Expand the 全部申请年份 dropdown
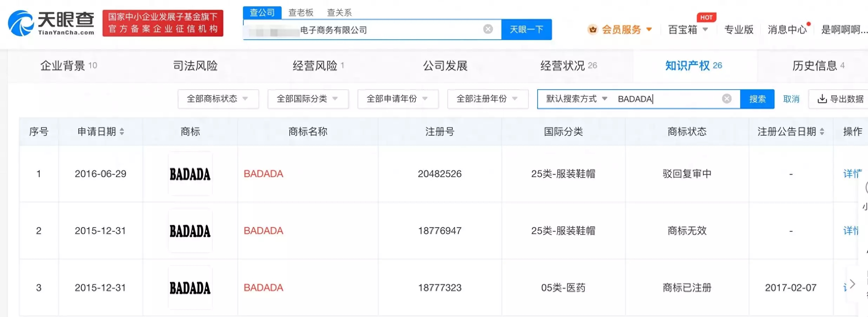868x317 pixels. click(398, 99)
